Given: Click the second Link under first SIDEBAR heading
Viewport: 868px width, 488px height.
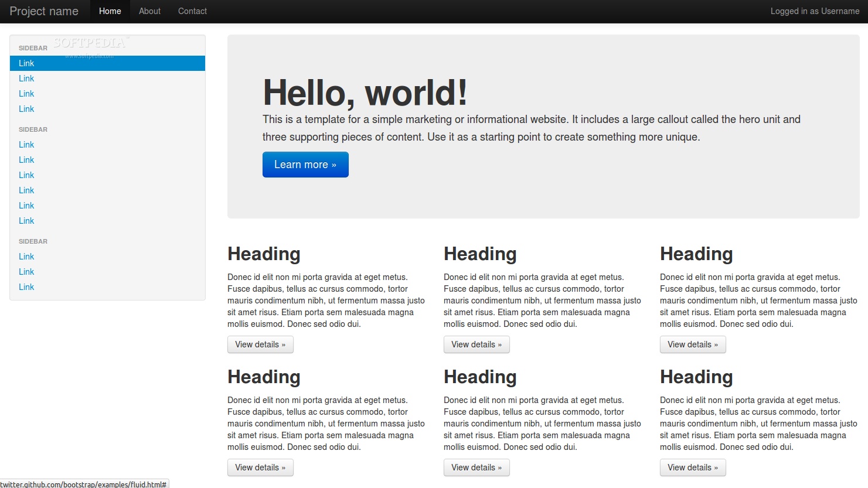Looking at the screenshot, I should point(26,79).
